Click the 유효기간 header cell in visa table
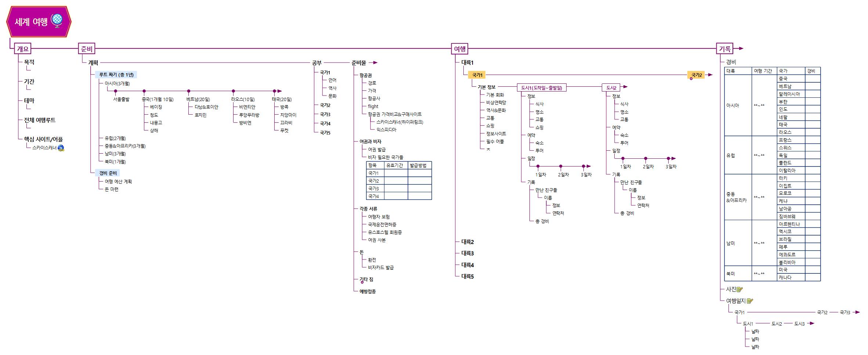Image resolution: width=868 pixels, height=355 pixels. [x=395, y=165]
